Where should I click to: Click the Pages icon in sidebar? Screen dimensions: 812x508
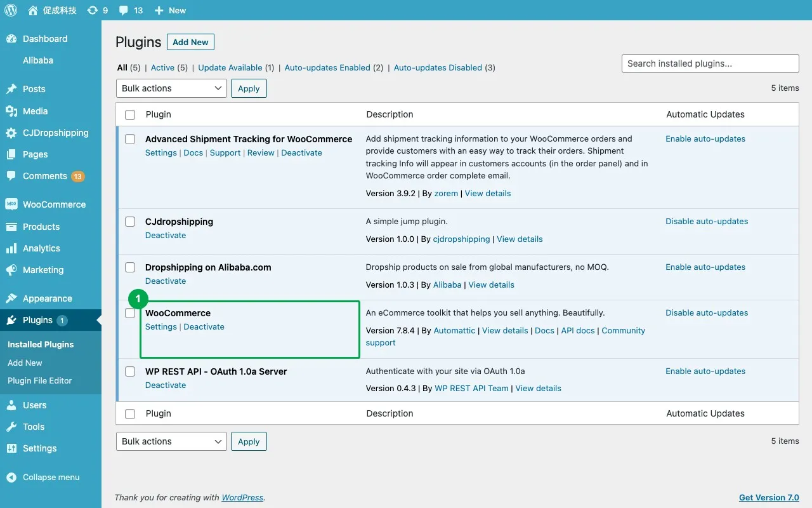click(x=11, y=154)
